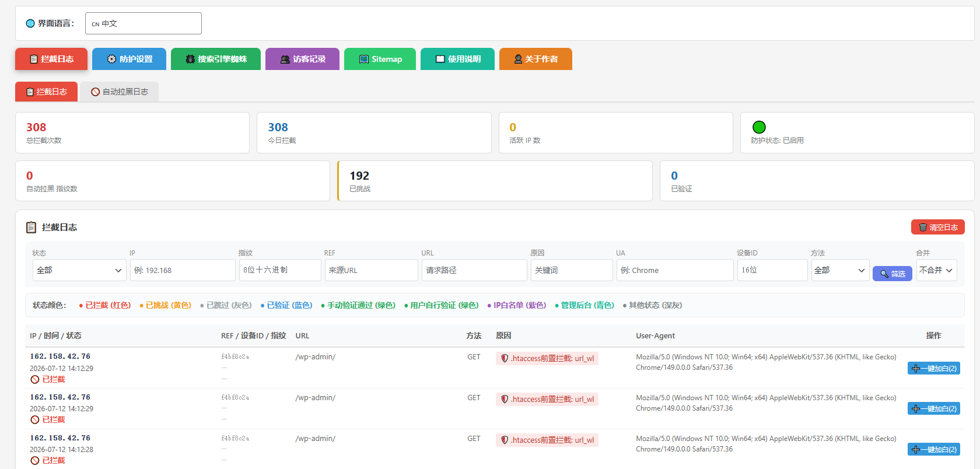Click the .htaccess前置拦截 reason in third row
The height and width of the screenshot is (469, 980).
[x=547, y=440]
